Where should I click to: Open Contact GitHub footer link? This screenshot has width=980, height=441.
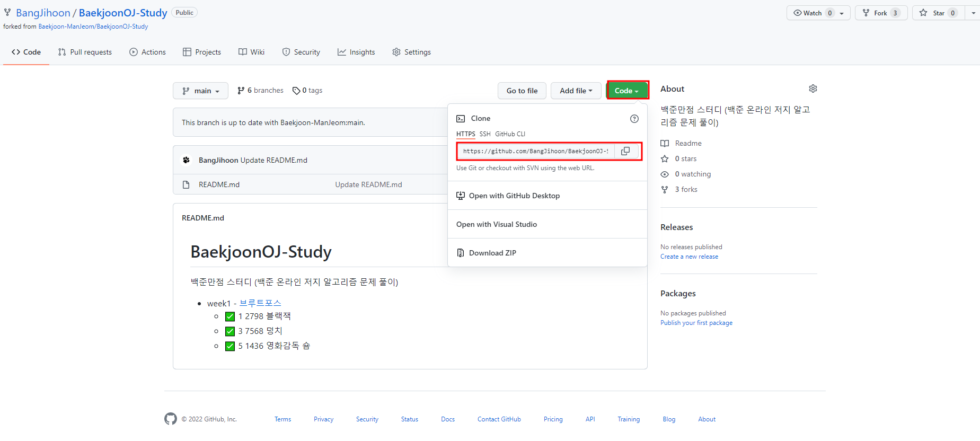(499, 419)
